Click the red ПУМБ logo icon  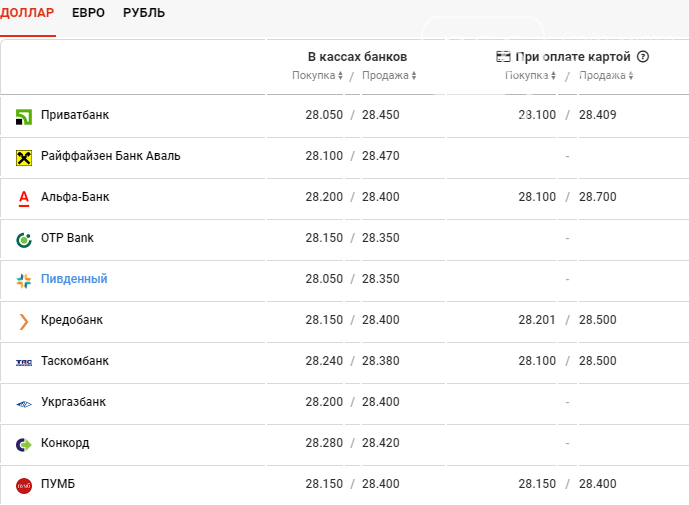24,486
